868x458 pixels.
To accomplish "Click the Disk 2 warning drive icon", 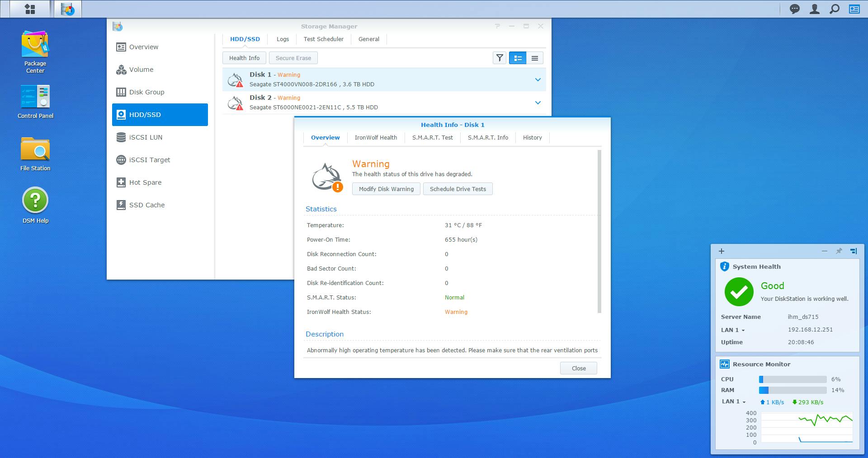I will point(235,103).
